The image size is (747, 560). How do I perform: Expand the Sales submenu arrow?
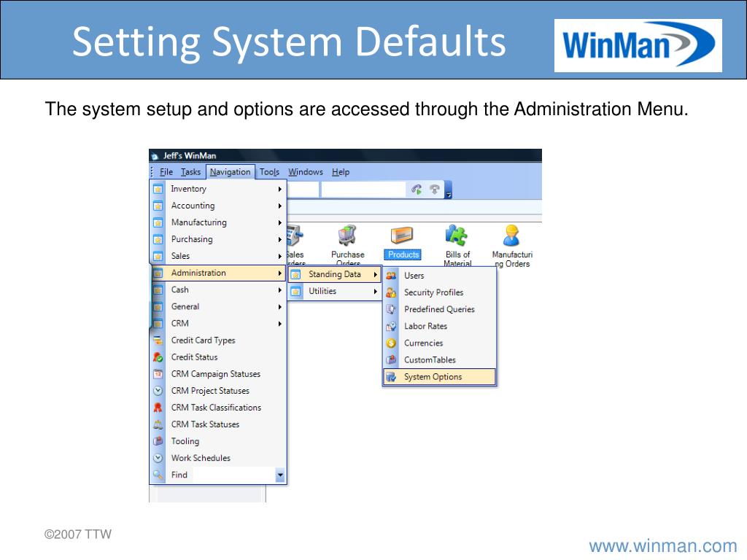tap(279, 256)
